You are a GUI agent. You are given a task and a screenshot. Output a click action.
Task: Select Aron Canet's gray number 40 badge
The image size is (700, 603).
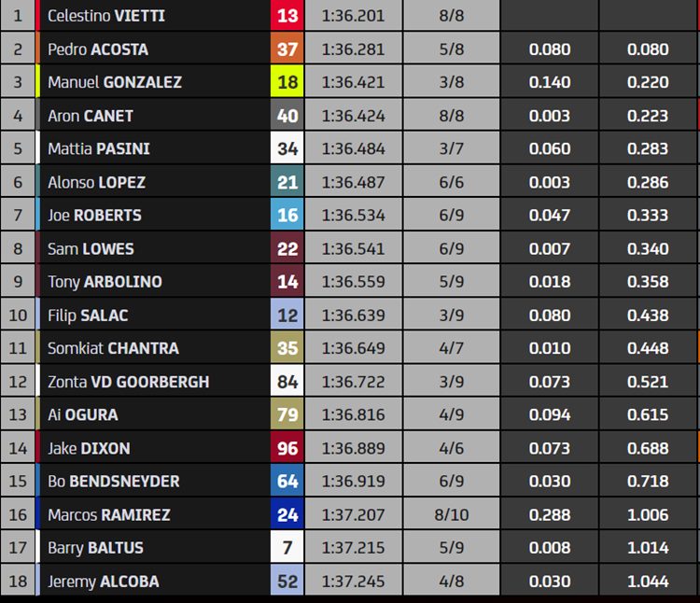[287, 115]
